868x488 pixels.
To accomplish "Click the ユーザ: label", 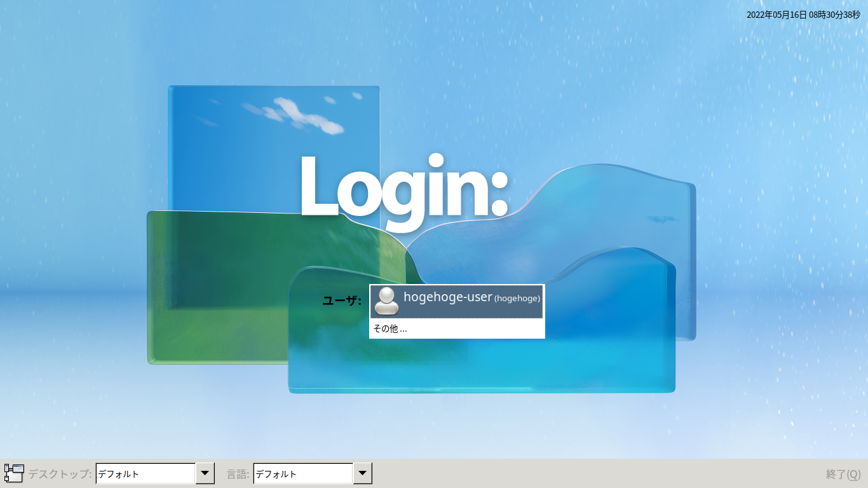I will (x=342, y=301).
